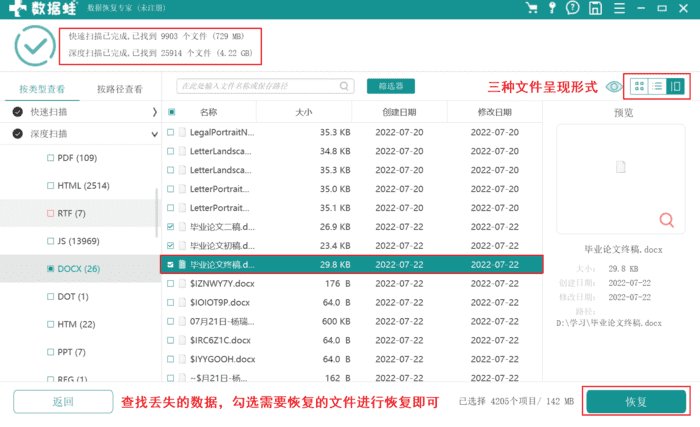This screenshot has height=427, width=700.
Task: Select the PDF (109) file type
Action: point(77,158)
